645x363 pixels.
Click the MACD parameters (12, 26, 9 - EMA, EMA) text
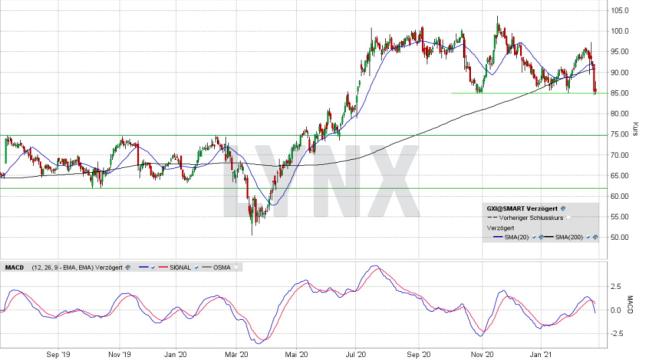point(63,268)
